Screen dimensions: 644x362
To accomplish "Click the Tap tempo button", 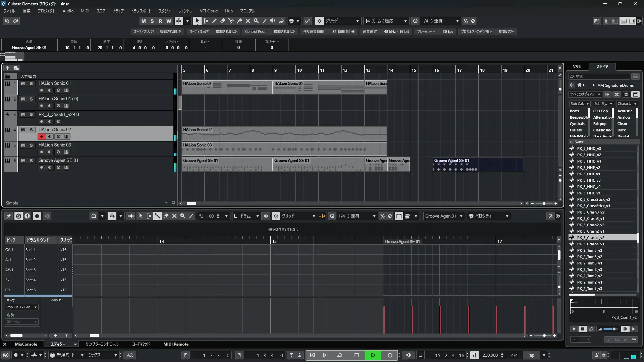I will tap(531, 355).
